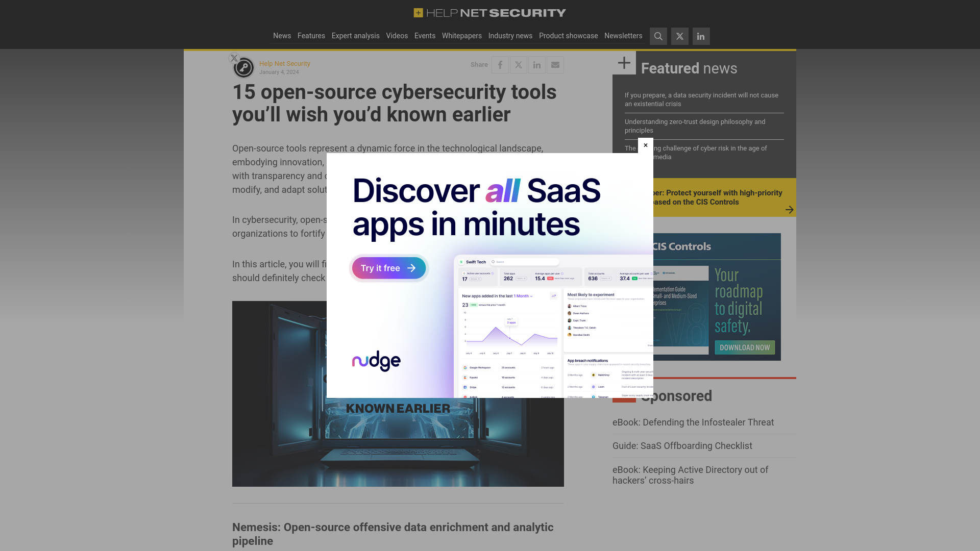This screenshot has width=980, height=551.
Task: Click the Try it free button
Action: click(x=388, y=268)
